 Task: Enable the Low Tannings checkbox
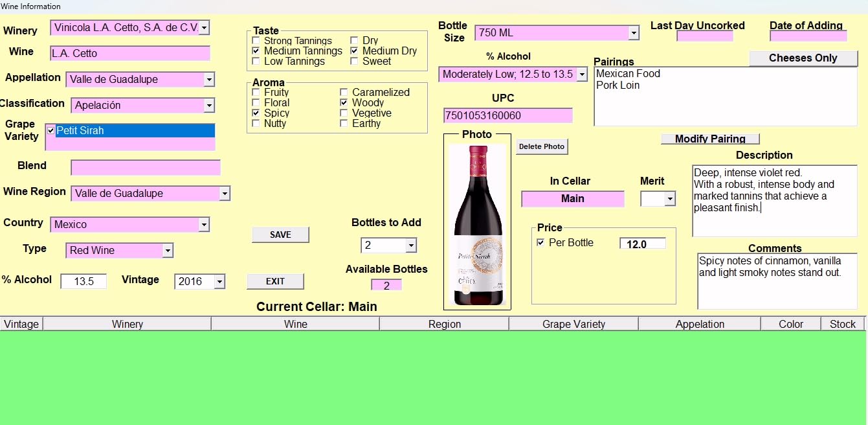256,61
